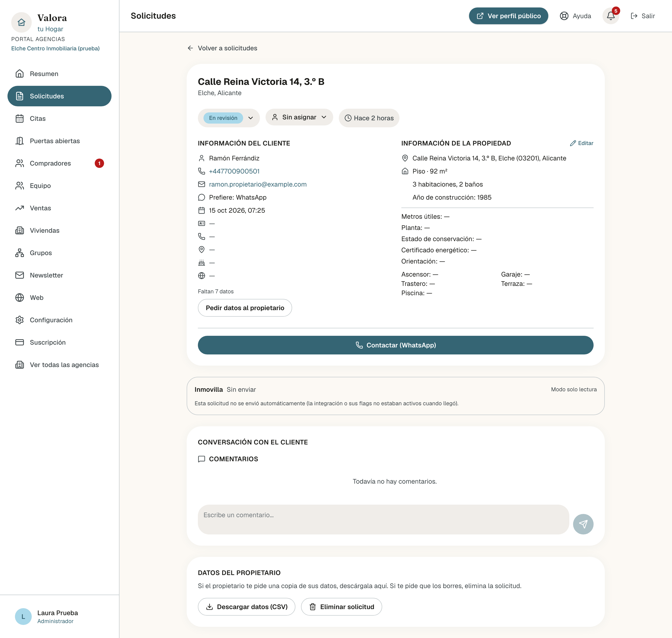Click the speech bubble icon next to COMENTARIOS
The image size is (672, 638).
(201, 459)
